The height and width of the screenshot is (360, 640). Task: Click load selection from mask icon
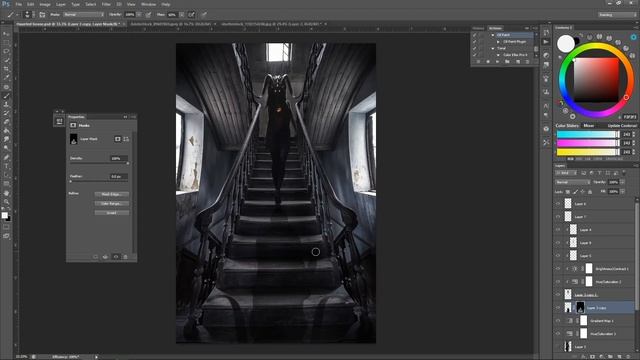coord(95,257)
